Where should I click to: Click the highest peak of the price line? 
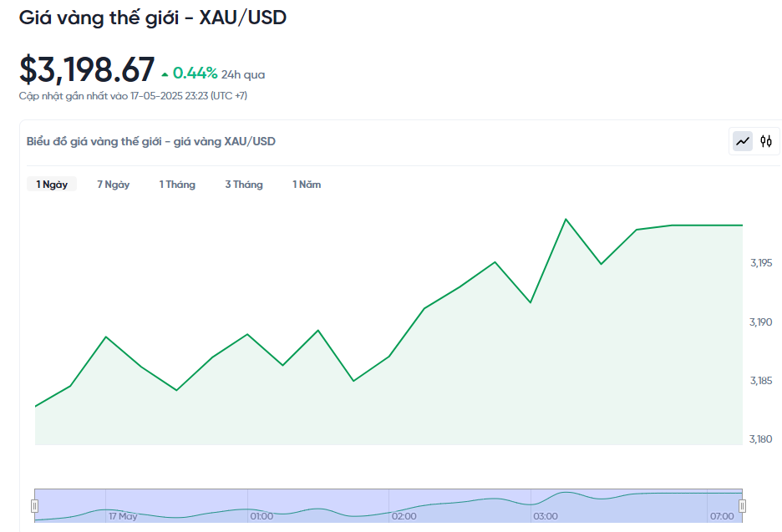tap(566, 220)
